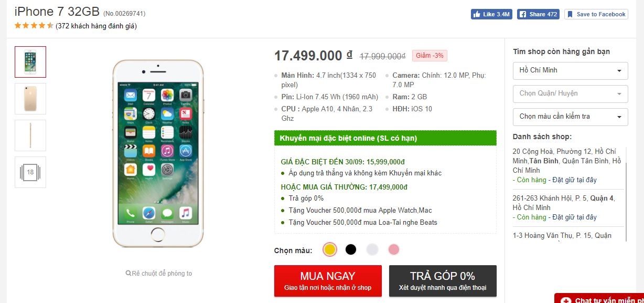Viewport: 644px width, 303px height.
Task: Choose the silver color option
Action: (x=372, y=250)
